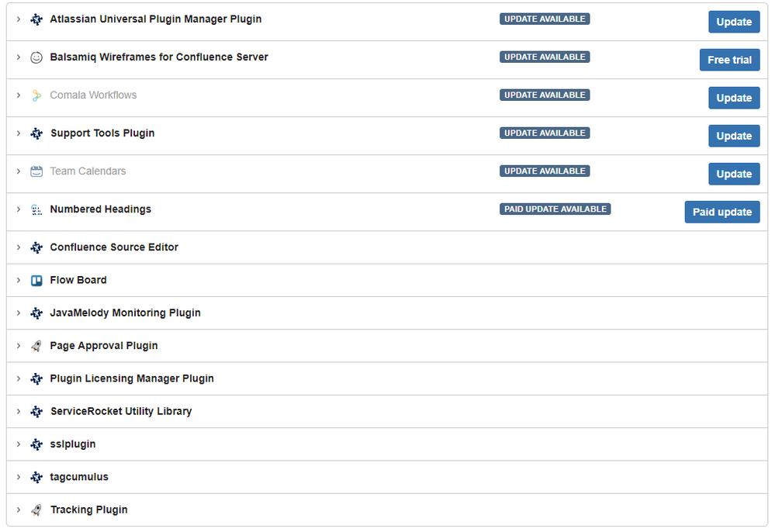Click the Numbered Headings icon
This screenshot has width=775, height=532.
click(x=36, y=209)
